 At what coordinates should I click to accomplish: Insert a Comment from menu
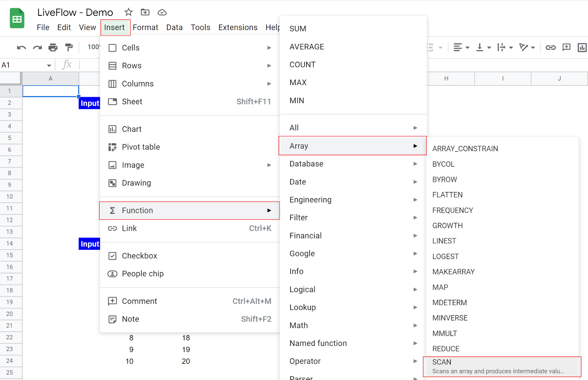(190, 301)
